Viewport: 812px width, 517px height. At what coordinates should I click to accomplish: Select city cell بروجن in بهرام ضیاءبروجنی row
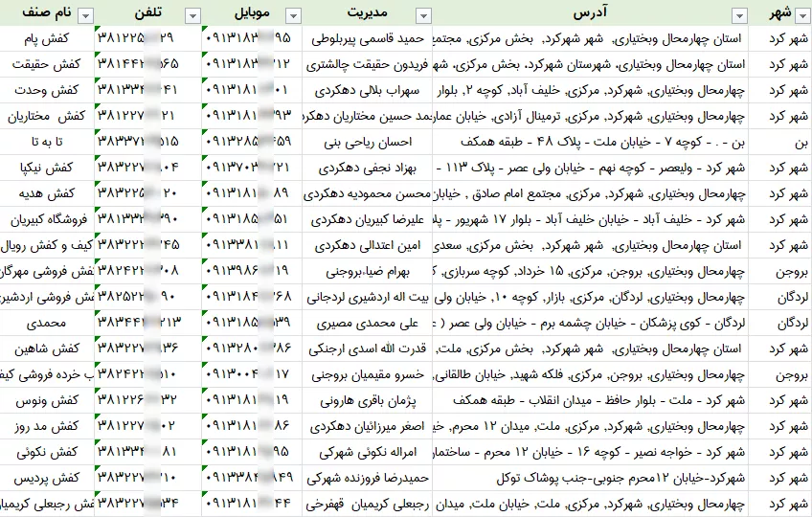[x=780, y=272]
